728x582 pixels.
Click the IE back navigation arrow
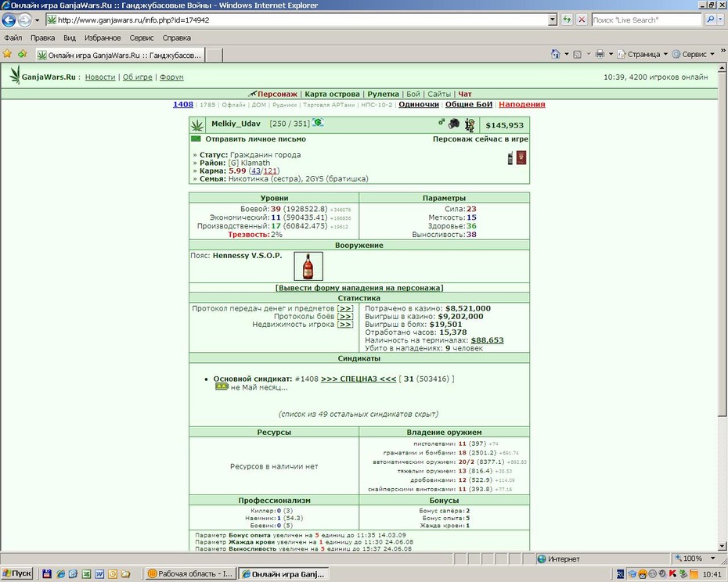(9, 20)
